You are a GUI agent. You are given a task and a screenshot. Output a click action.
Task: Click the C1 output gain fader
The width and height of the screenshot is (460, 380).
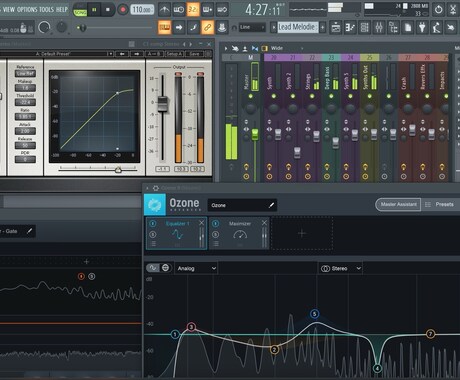[x=162, y=104]
